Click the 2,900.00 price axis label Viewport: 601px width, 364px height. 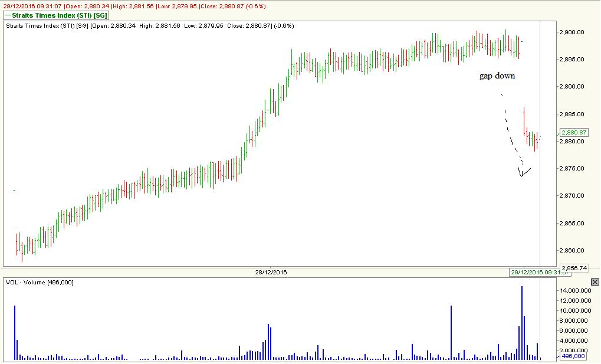pos(572,32)
